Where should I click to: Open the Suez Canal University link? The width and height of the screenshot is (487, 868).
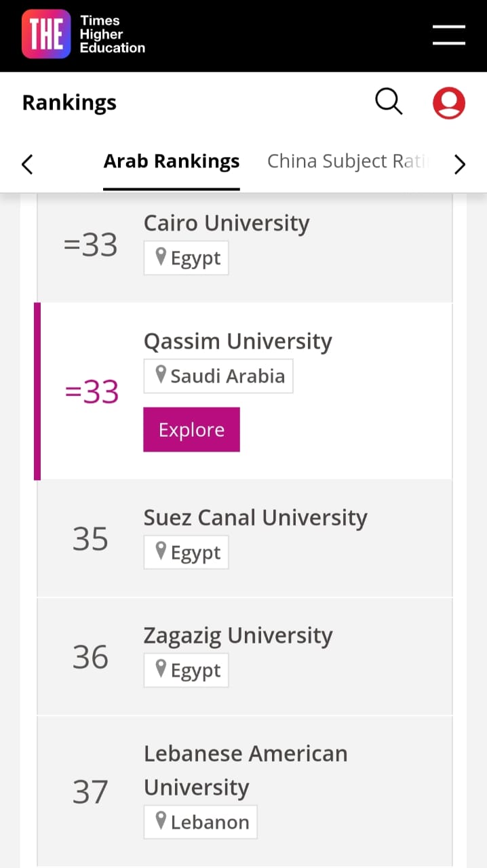[255, 517]
